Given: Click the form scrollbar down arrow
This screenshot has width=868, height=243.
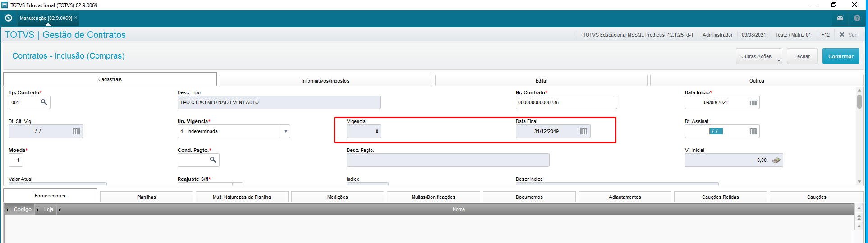Looking at the screenshot, I should 859,182.
